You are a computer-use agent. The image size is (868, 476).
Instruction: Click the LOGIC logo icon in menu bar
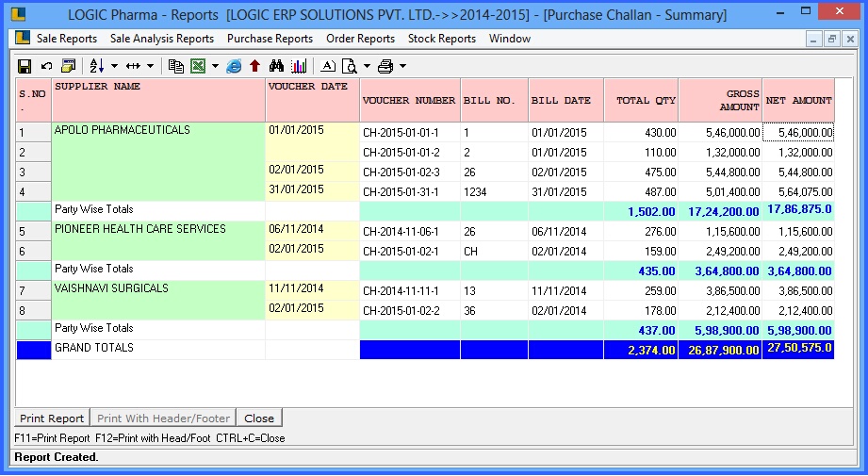click(x=23, y=39)
